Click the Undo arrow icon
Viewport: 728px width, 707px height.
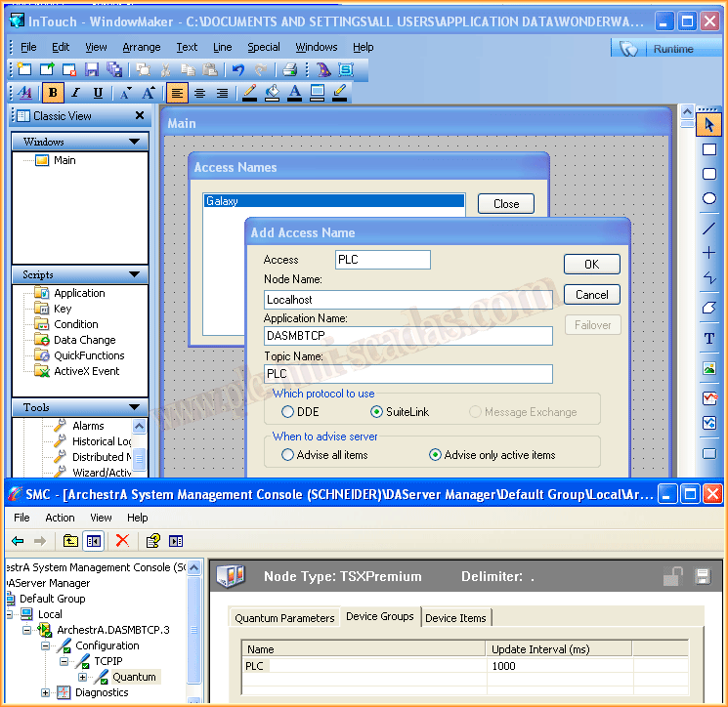click(238, 69)
